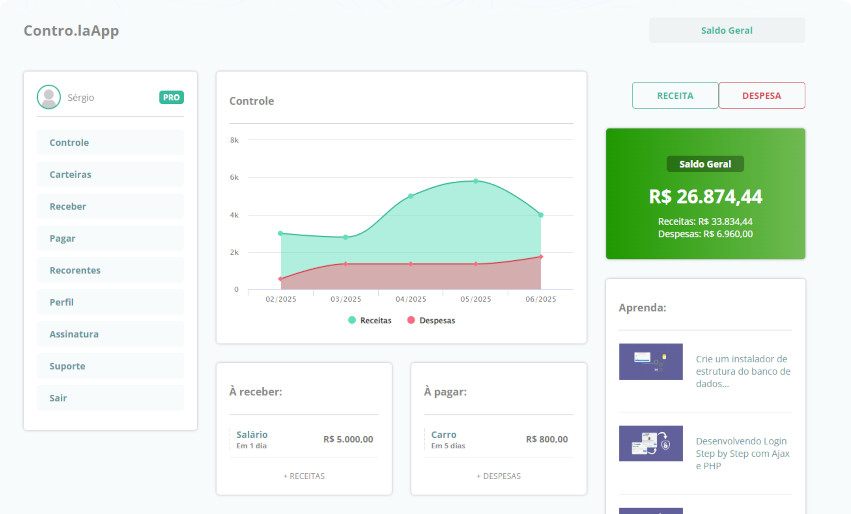Open the Controle sidebar menu item

coord(110,142)
